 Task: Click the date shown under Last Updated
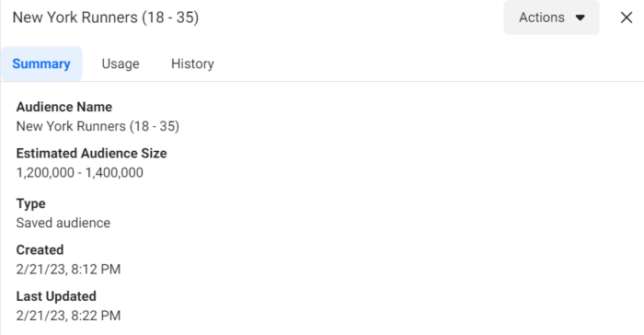click(40, 316)
